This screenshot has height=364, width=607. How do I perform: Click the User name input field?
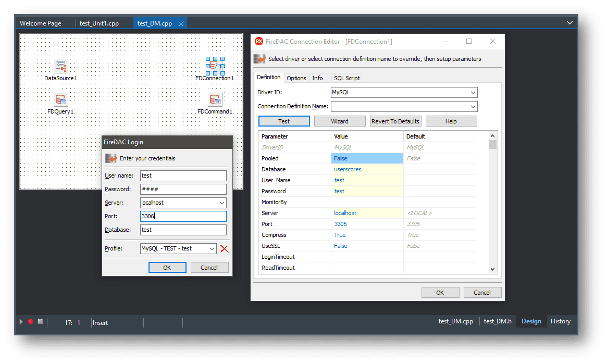point(183,175)
